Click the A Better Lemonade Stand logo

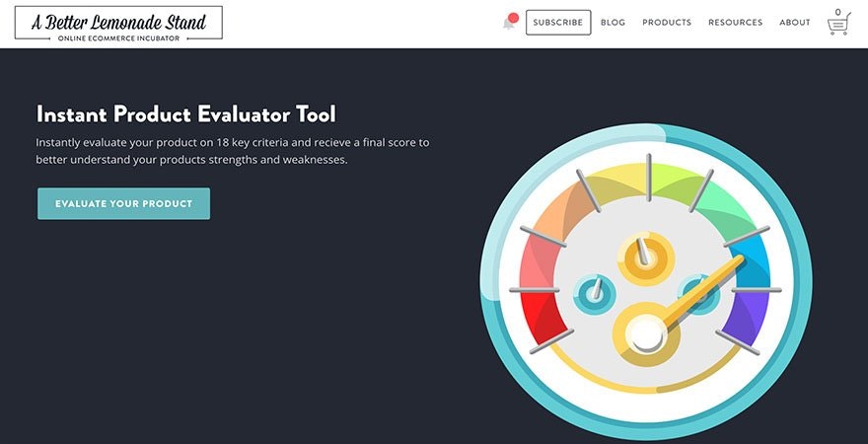tap(118, 23)
